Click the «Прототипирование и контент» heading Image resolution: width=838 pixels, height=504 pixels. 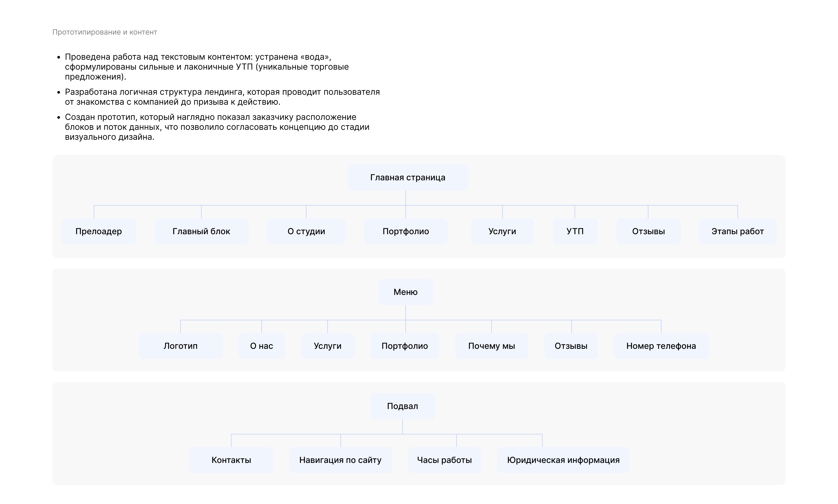(x=105, y=32)
